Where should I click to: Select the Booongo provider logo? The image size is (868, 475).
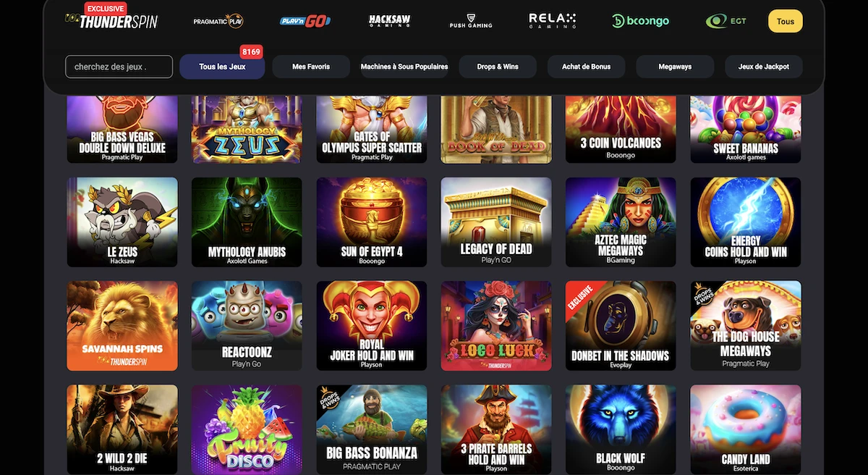(640, 21)
